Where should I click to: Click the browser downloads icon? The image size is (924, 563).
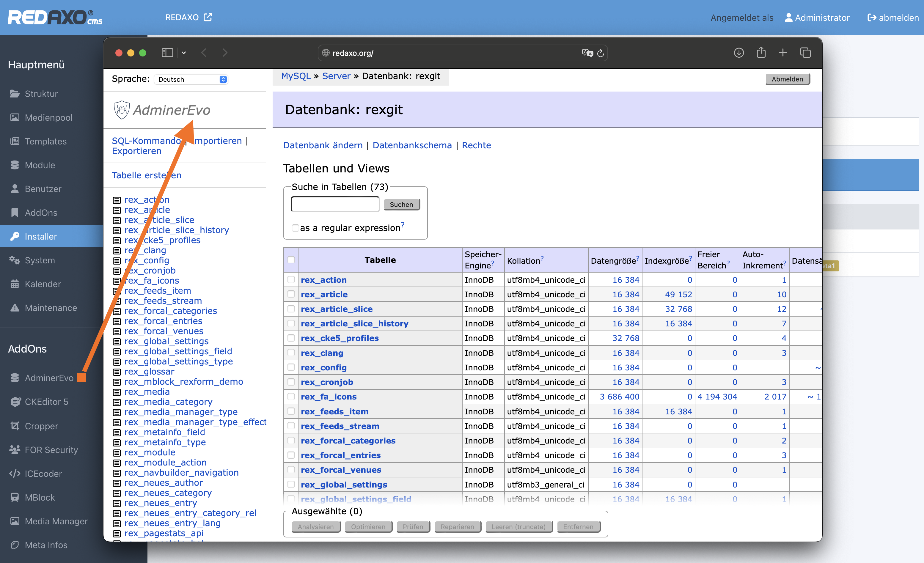coord(738,53)
